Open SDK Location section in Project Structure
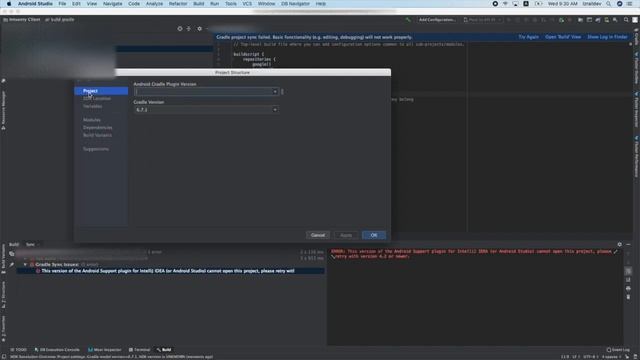 point(97,98)
